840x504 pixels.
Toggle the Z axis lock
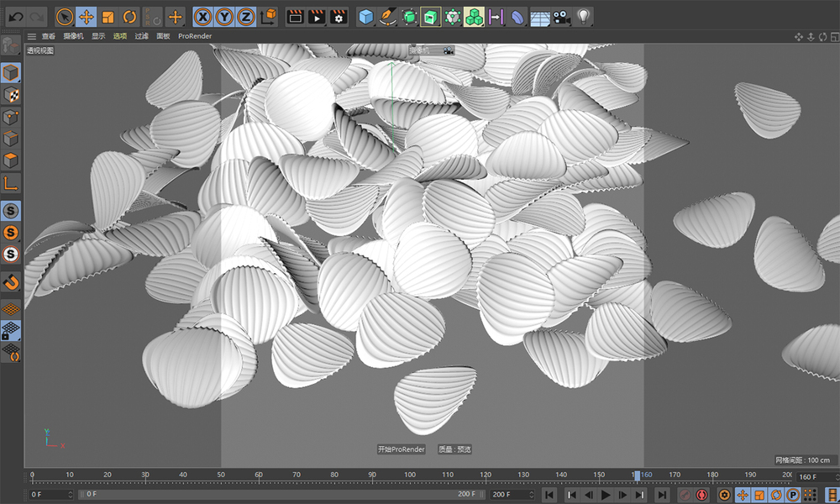pos(245,16)
